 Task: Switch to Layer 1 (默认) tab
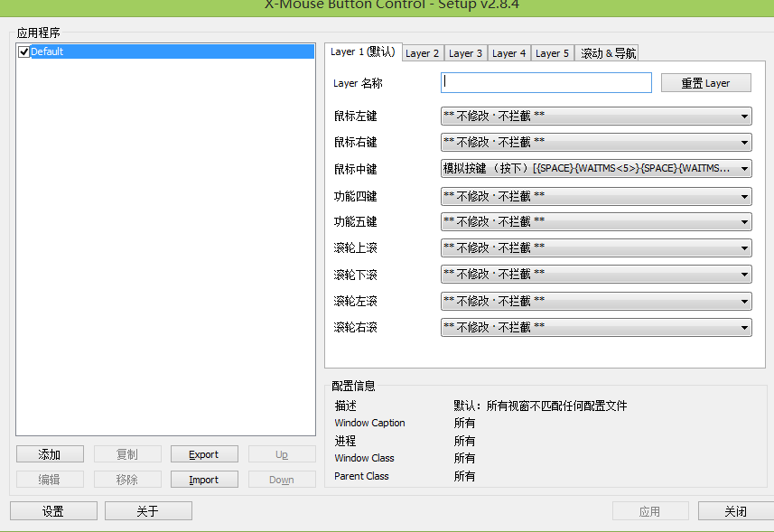click(363, 51)
